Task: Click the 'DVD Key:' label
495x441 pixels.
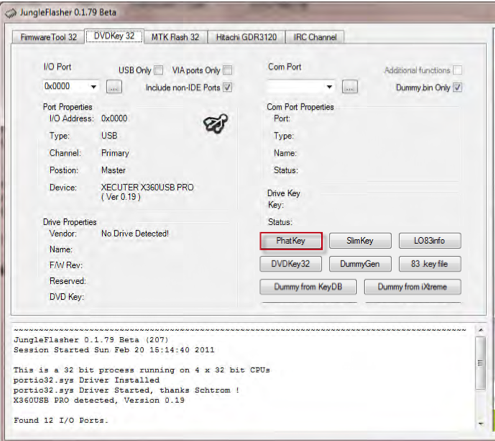Action: 66,297
